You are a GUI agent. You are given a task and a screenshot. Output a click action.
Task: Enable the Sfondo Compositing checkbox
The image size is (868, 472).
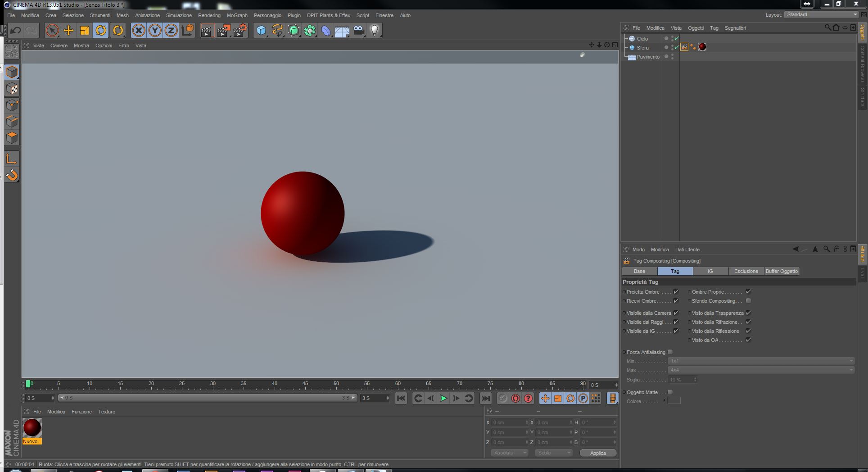(748, 301)
